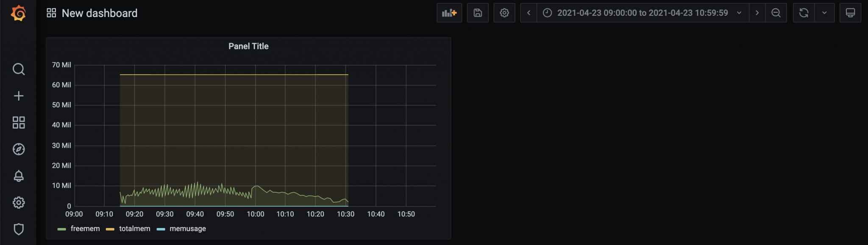Image resolution: width=868 pixels, height=245 pixels.
Task: Shift time range backward with left arrow
Action: (529, 13)
